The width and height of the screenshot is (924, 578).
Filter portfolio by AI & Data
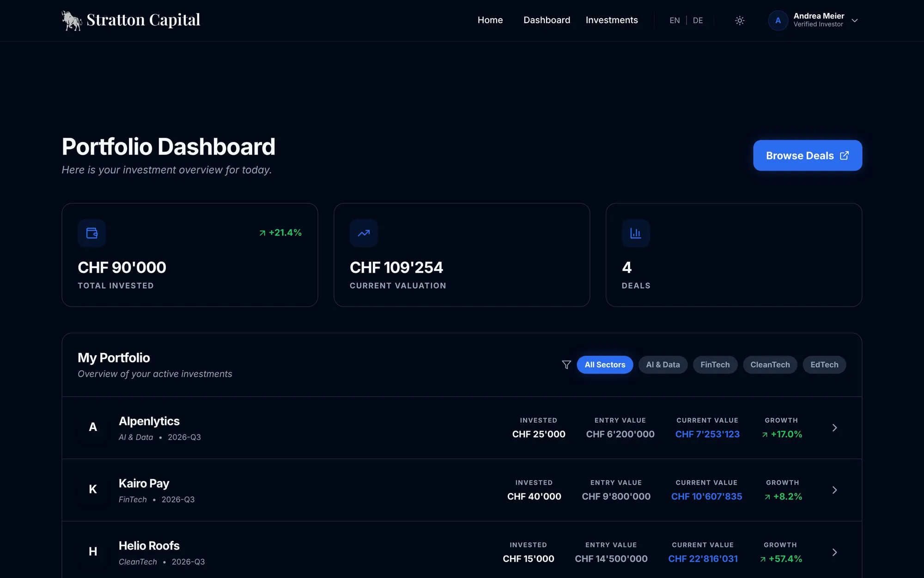pyautogui.click(x=663, y=365)
